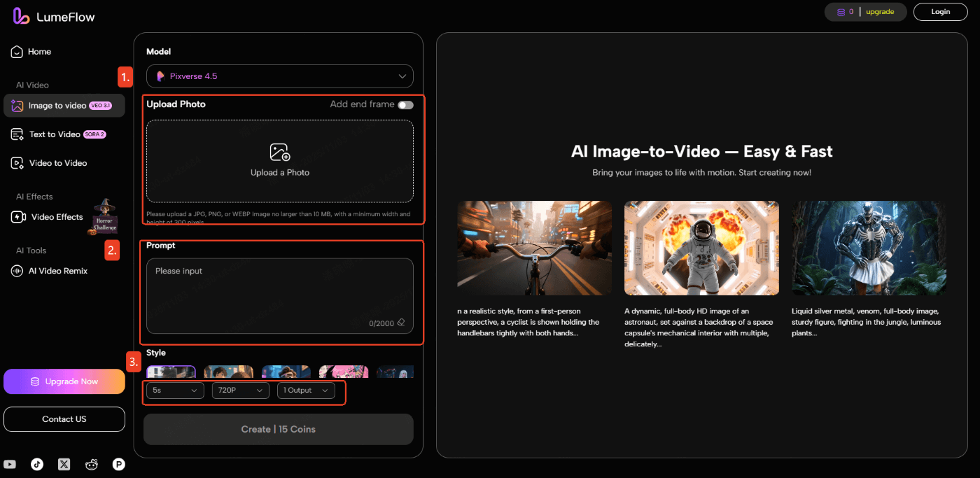Open the 1 Output count dropdown

pyautogui.click(x=306, y=391)
